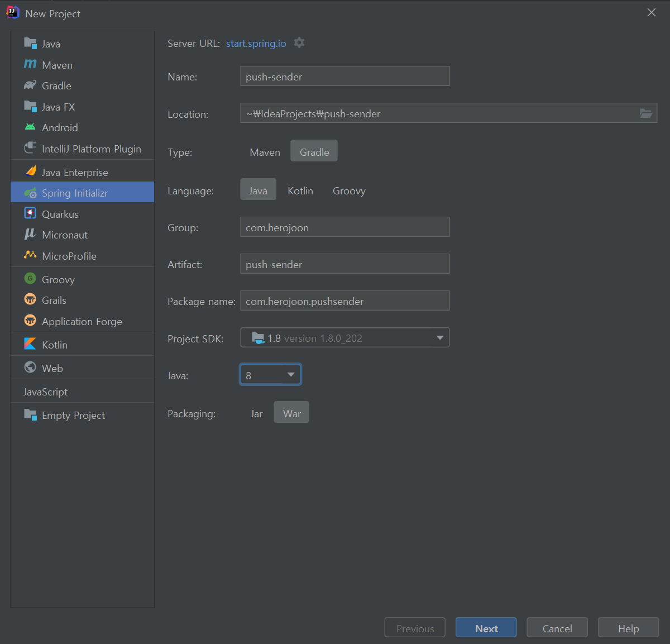
Task: Click the Maven 'm' icon in sidebar
Action: (x=30, y=64)
